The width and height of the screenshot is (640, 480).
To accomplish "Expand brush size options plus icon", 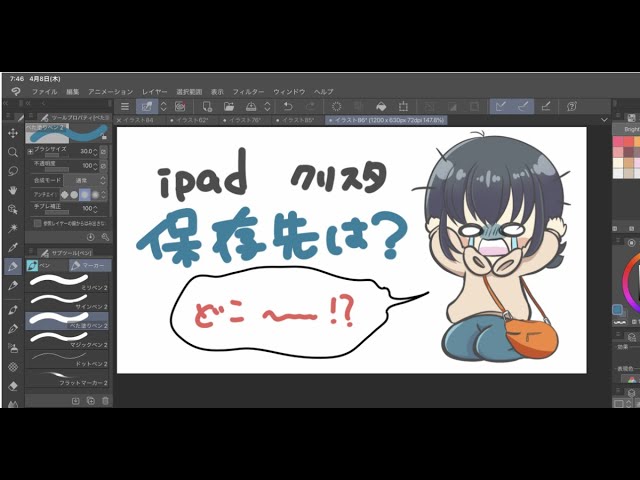I will (30, 151).
